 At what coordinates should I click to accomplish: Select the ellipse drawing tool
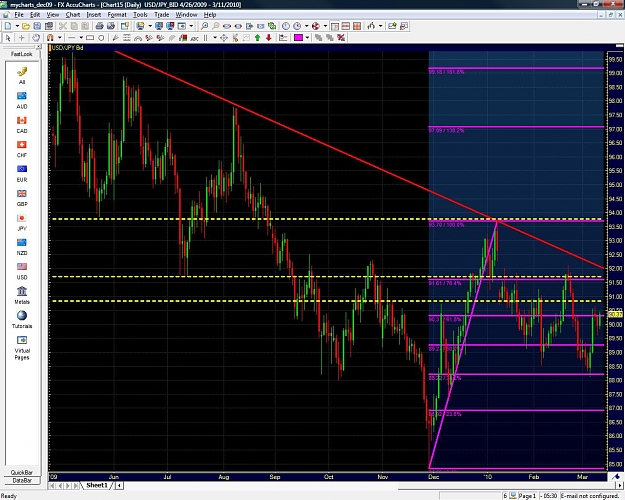coord(101,38)
